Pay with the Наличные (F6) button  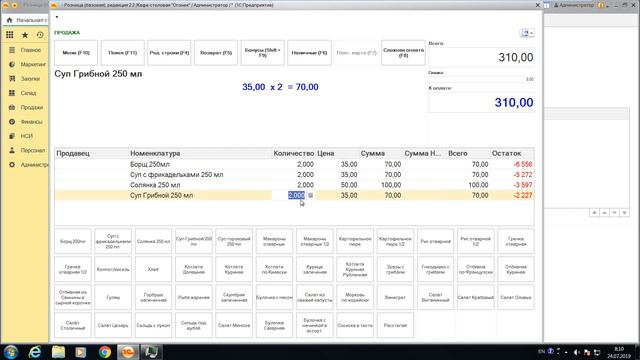(x=309, y=53)
